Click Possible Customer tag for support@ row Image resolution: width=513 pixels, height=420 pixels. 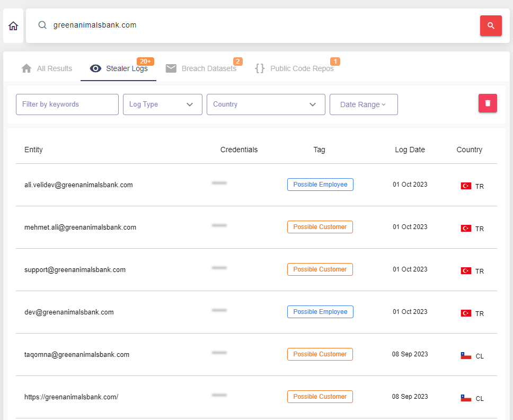pos(320,269)
